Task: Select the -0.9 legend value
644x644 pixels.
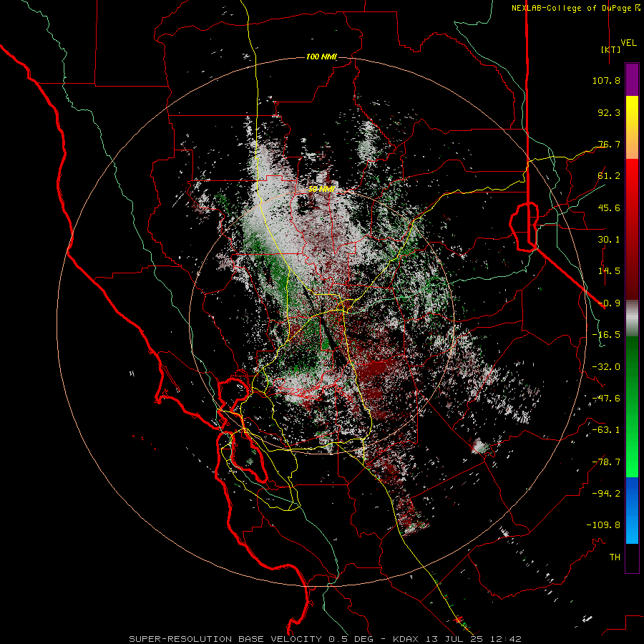Action: [609, 303]
